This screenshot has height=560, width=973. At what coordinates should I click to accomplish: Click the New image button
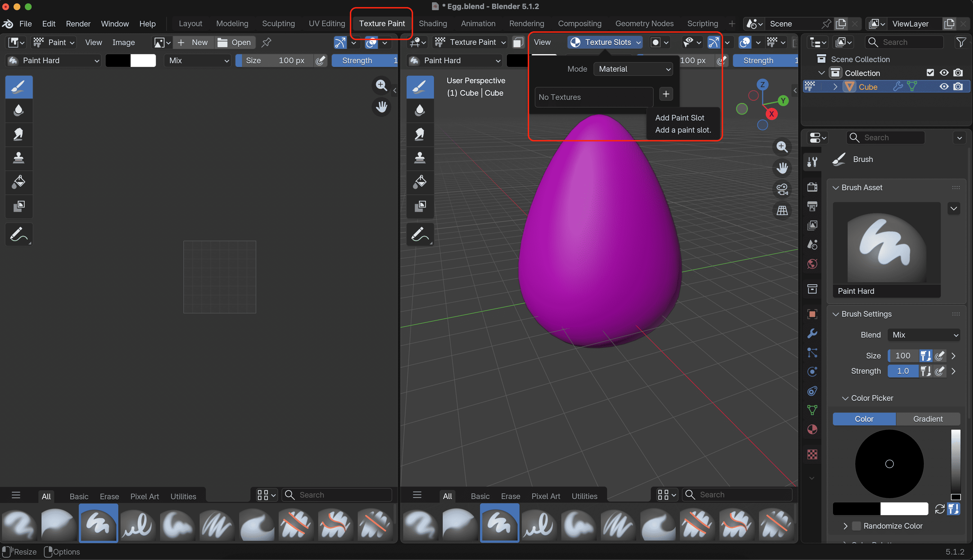(x=194, y=42)
